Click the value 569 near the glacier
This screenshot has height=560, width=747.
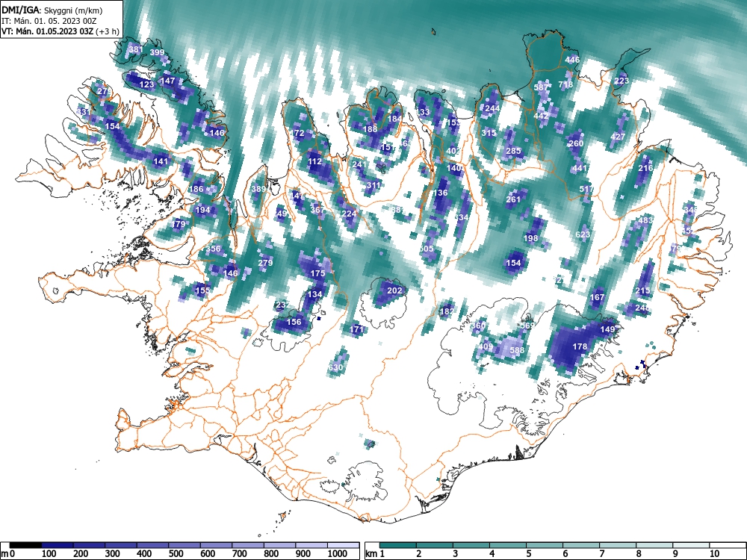tap(527, 326)
